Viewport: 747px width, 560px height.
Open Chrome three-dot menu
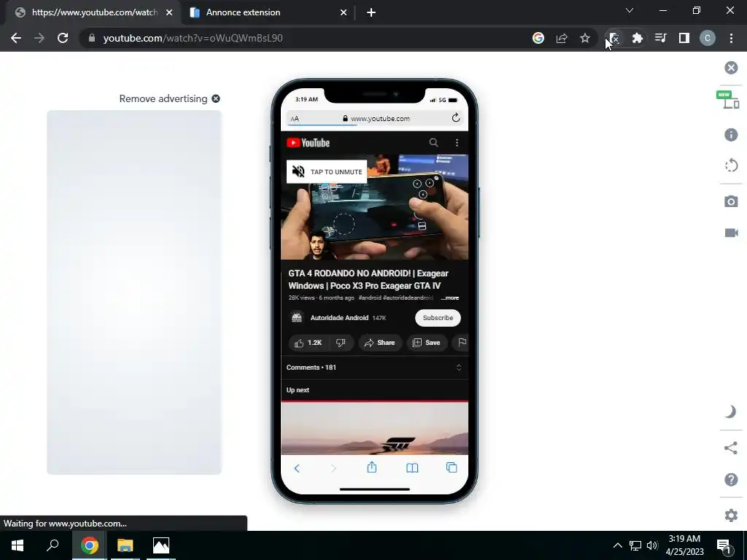(x=731, y=38)
